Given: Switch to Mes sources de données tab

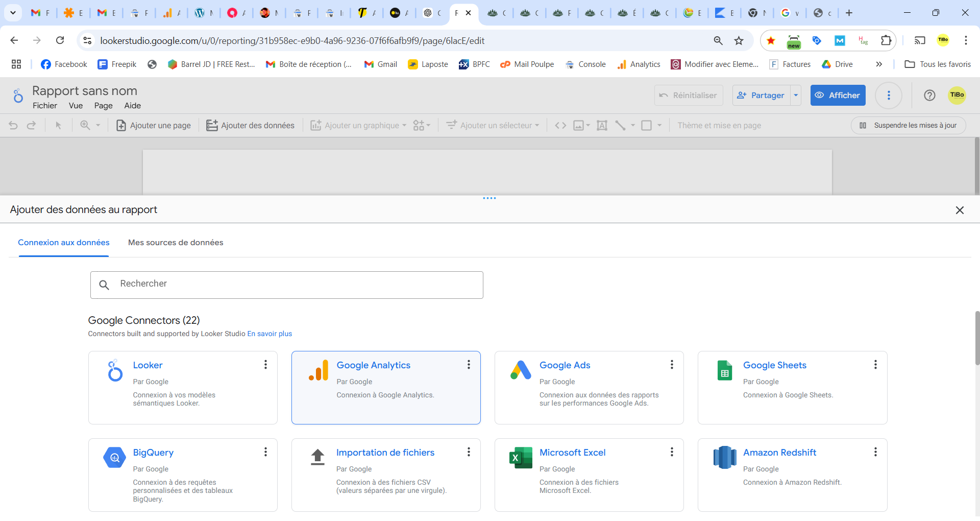Looking at the screenshot, I should [176, 243].
